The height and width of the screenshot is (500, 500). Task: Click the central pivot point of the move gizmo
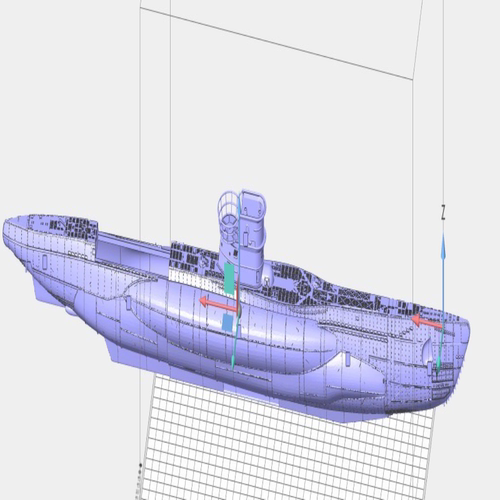pos(239,309)
